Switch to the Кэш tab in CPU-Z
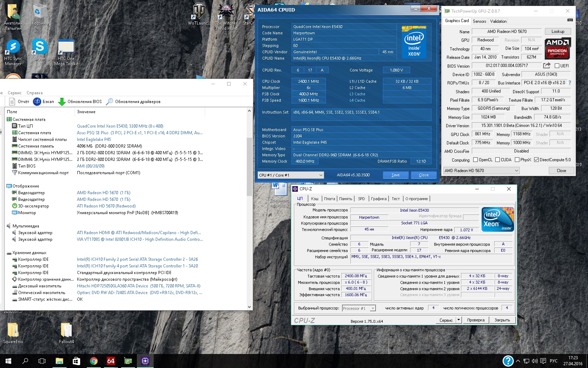The width and height of the screenshot is (588, 368). click(315, 199)
